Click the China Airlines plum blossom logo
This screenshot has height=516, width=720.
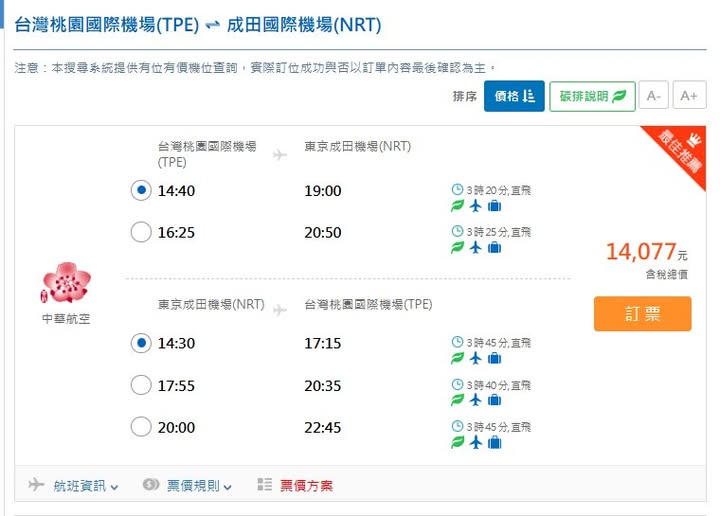66,283
